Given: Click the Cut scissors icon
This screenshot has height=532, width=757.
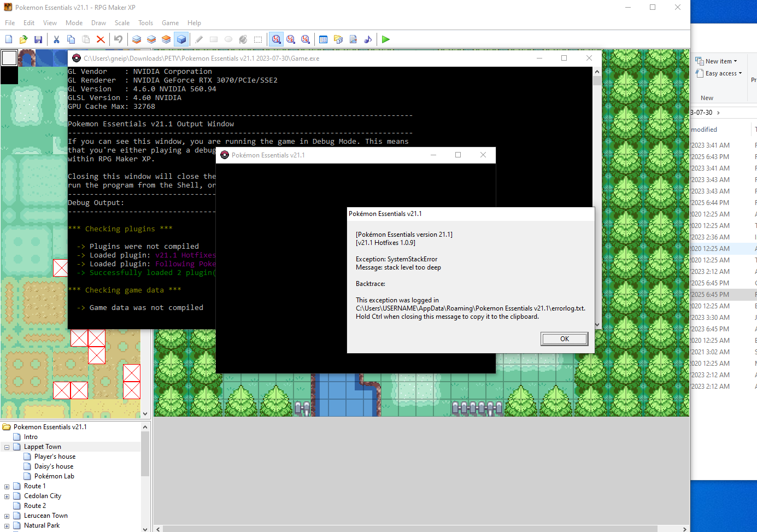Looking at the screenshot, I should pyautogui.click(x=56, y=39).
